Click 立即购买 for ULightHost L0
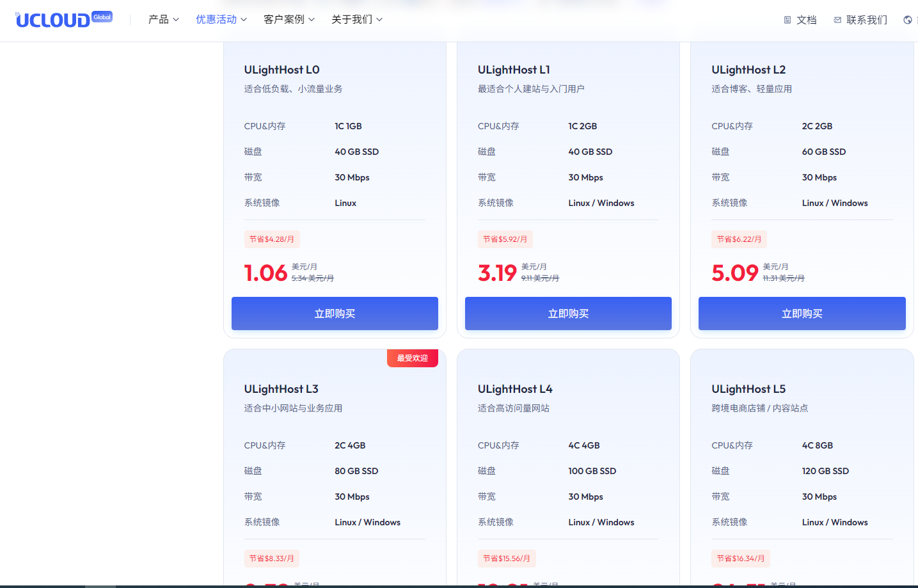This screenshot has height=588, width=918. click(x=335, y=314)
